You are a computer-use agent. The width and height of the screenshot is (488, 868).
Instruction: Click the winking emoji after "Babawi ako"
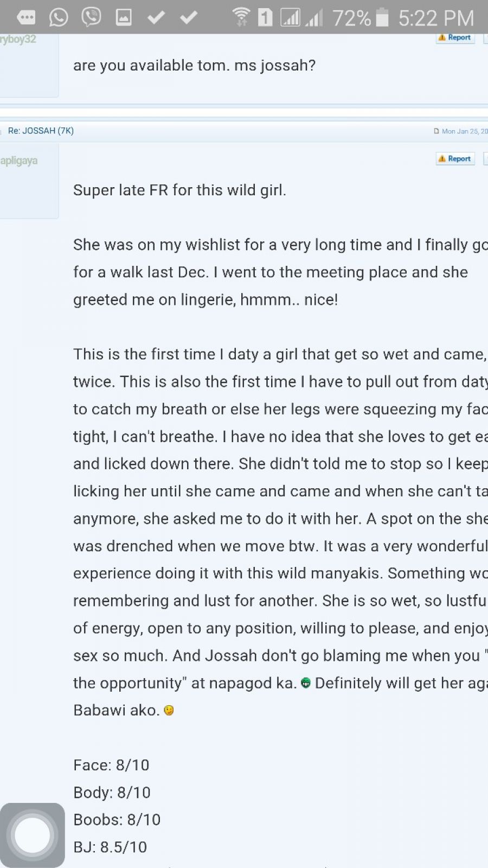[x=169, y=710]
